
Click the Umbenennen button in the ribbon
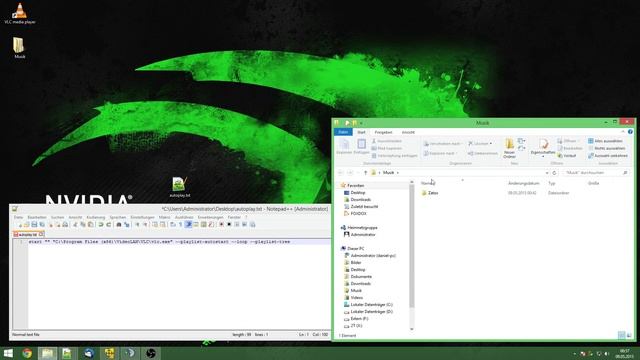[x=483, y=153]
